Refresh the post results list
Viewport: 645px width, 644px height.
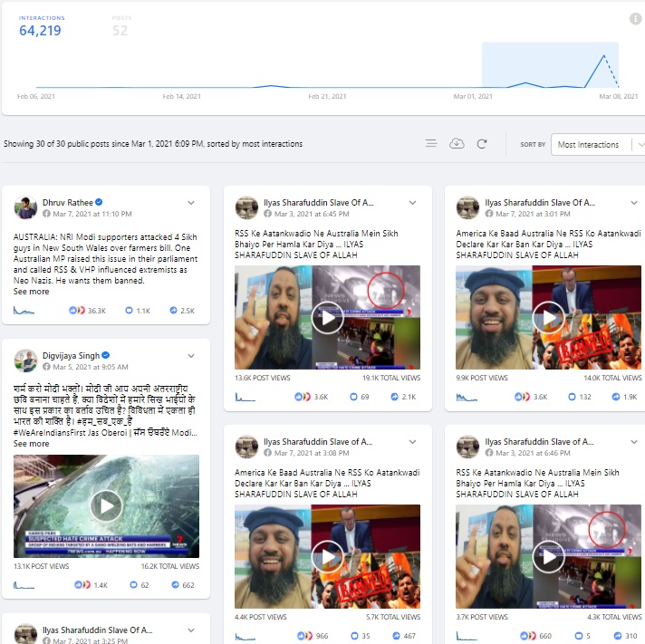click(482, 144)
